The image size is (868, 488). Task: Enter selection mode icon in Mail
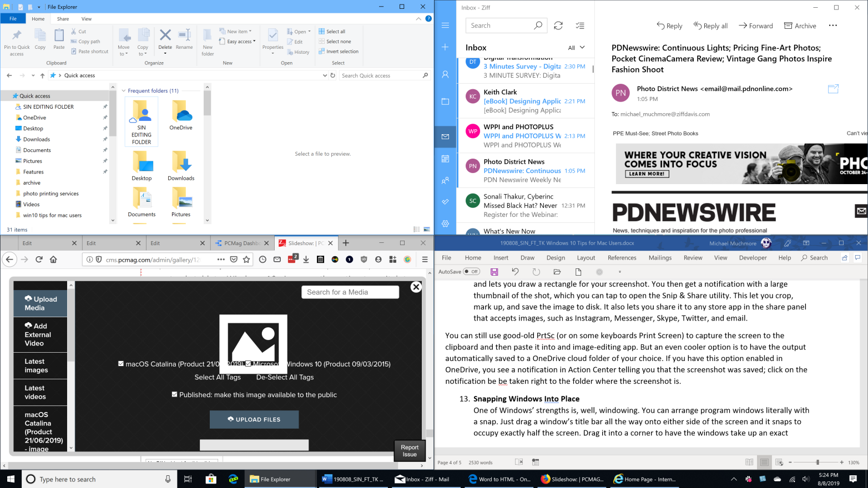point(580,26)
